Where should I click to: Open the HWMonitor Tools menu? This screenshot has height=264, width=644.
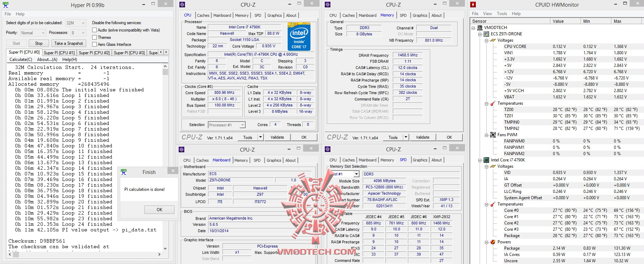click(502, 14)
